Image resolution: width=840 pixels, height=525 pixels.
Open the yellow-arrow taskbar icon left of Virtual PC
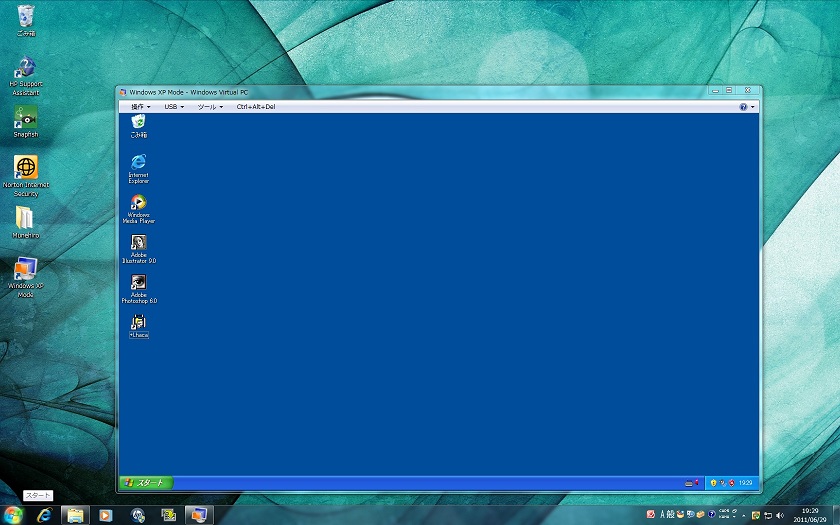(169, 515)
